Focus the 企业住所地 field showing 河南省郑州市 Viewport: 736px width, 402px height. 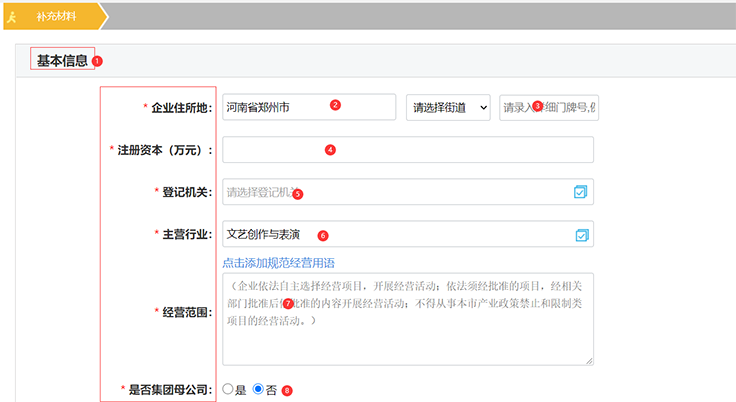(309, 107)
